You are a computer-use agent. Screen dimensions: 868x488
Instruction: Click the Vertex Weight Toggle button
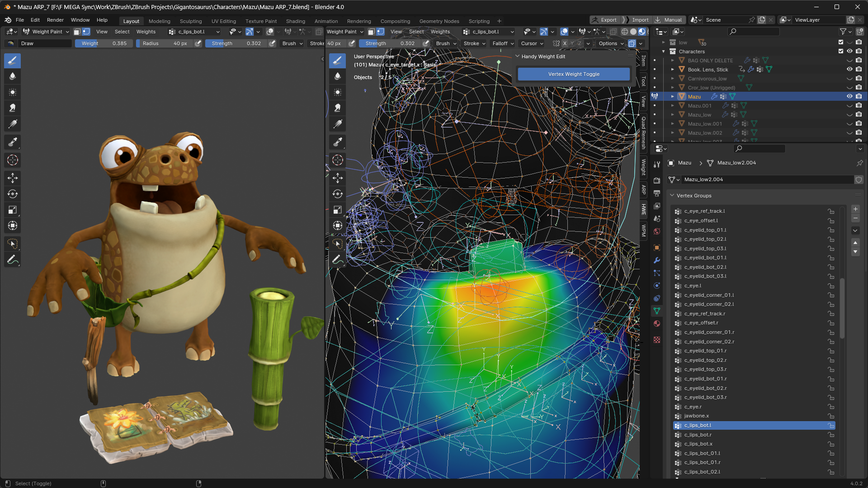[x=574, y=74]
